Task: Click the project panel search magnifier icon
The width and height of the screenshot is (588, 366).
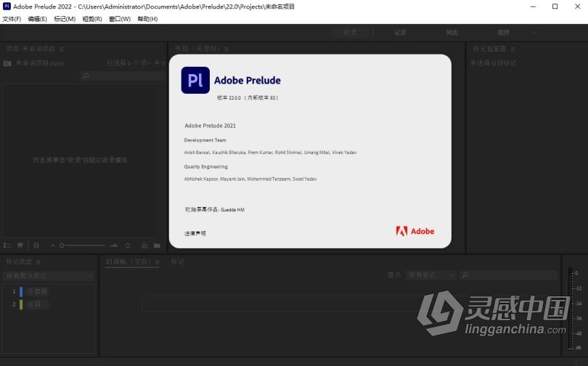Action: pyautogui.click(x=86, y=76)
